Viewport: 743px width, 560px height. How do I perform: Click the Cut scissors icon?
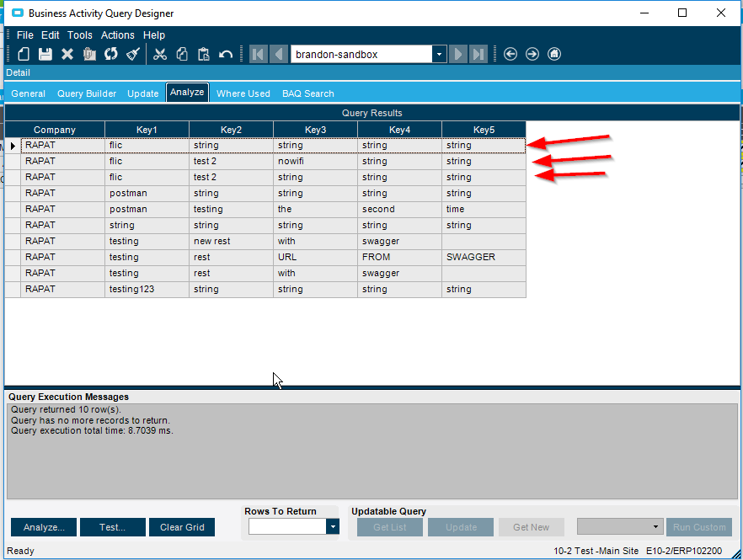pyautogui.click(x=160, y=54)
